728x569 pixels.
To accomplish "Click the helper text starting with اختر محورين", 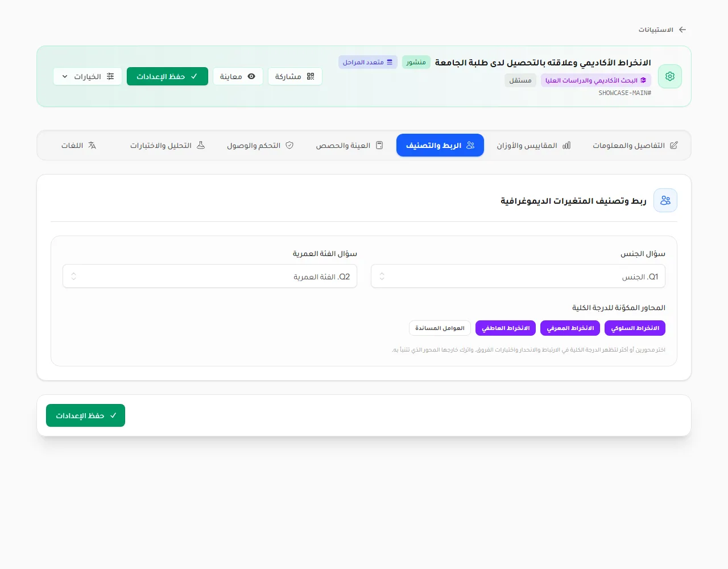I will tap(528, 349).
